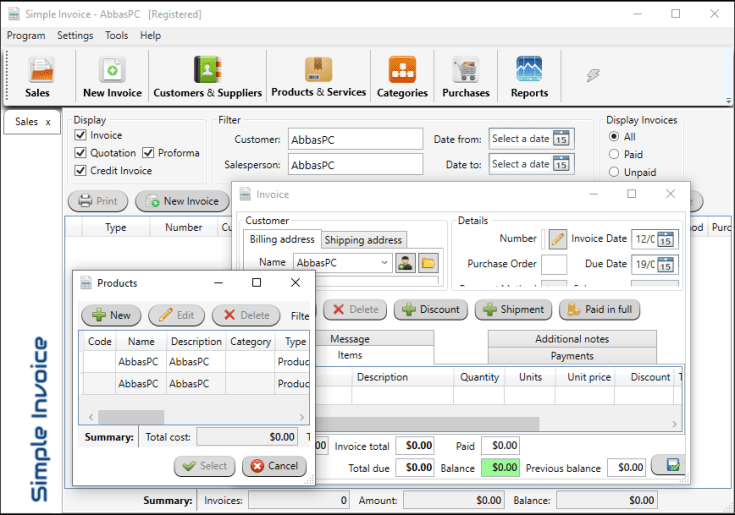
Task: Click the New Invoice button below filters
Action: (x=182, y=201)
